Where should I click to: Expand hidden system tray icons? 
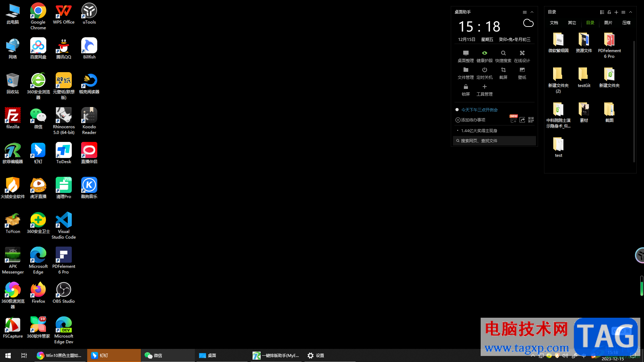coord(533,356)
